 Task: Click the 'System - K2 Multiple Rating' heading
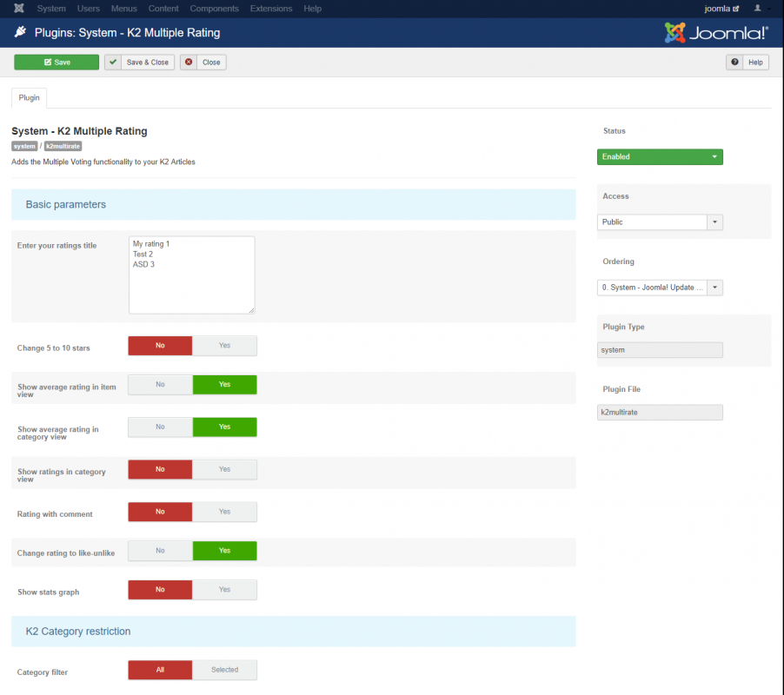(x=79, y=131)
